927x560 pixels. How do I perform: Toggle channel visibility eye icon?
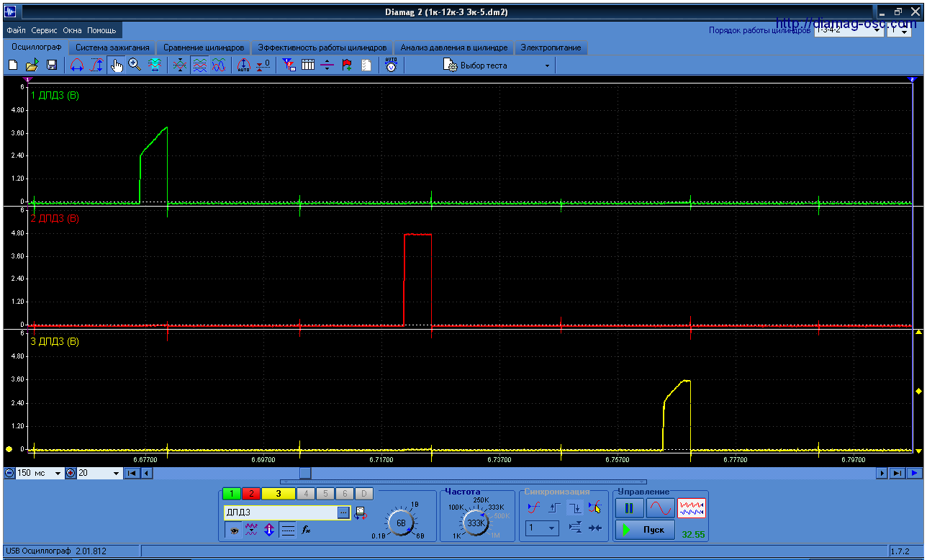tap(233, 530)
